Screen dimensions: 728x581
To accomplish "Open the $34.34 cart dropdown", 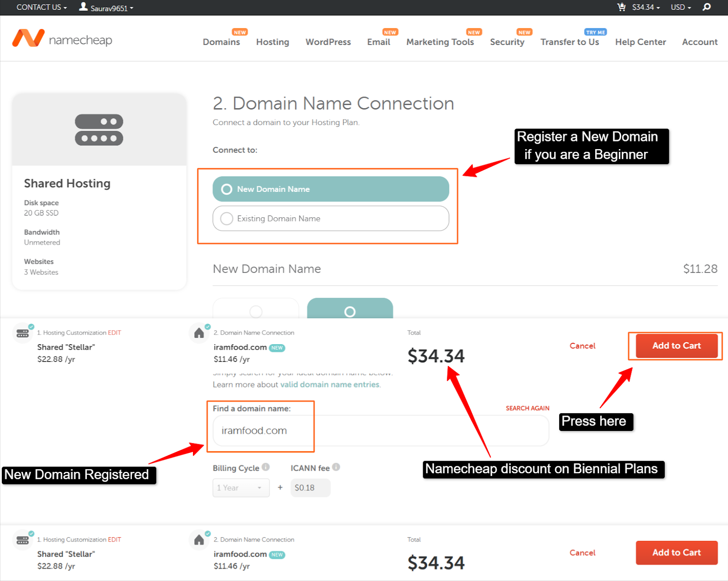I will coord(646,7).
